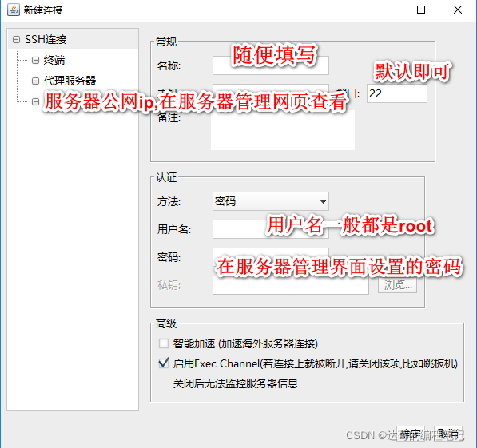Click the 确定 button
Image resolution: width=477 pixels, height=448 pixels.
pyautogui.click(x=411, y=434)
